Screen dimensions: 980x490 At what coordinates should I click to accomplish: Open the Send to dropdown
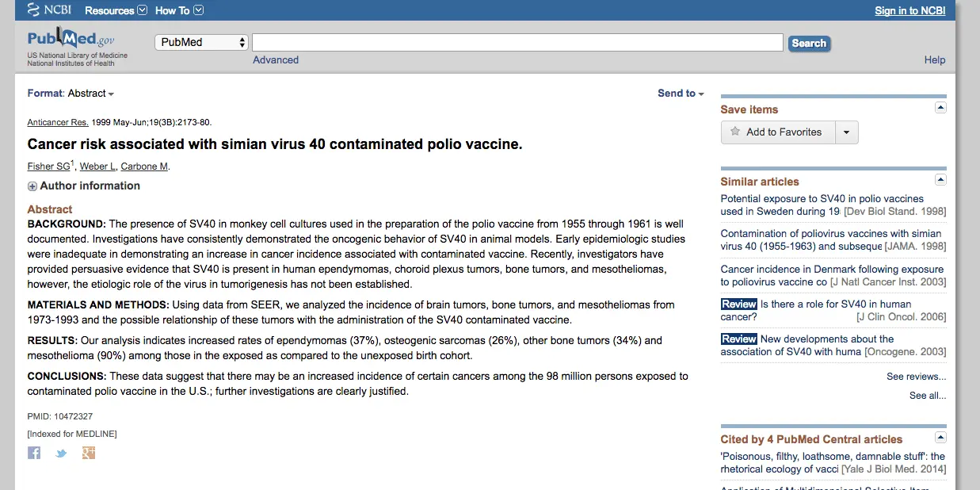coord(681,94)
